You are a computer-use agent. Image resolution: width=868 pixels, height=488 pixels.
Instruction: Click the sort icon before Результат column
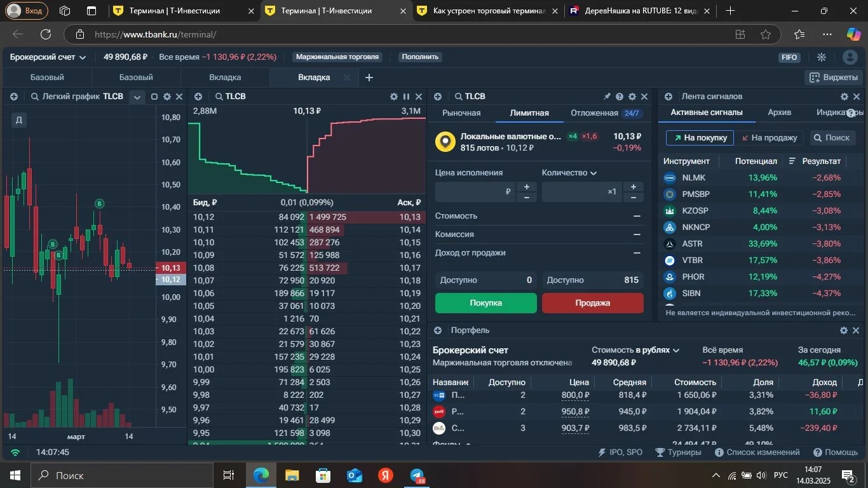pos(792,161)
